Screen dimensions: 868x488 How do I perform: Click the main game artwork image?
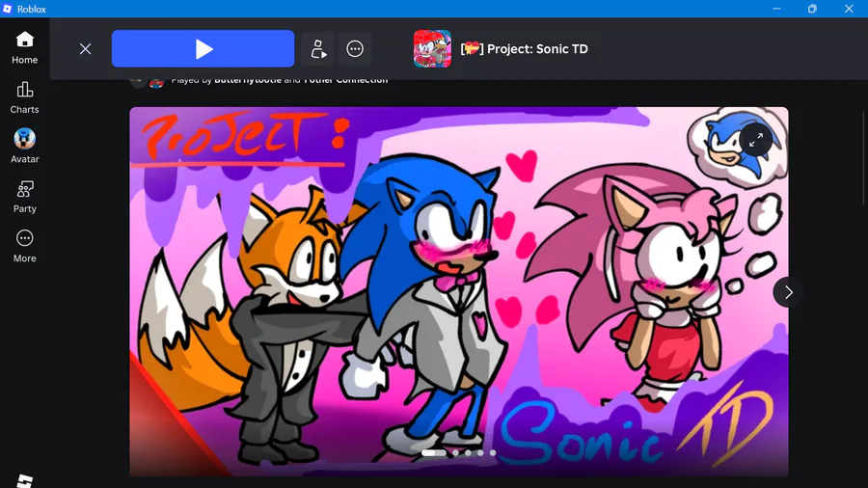pyautogui.click(x=459, y=291)
